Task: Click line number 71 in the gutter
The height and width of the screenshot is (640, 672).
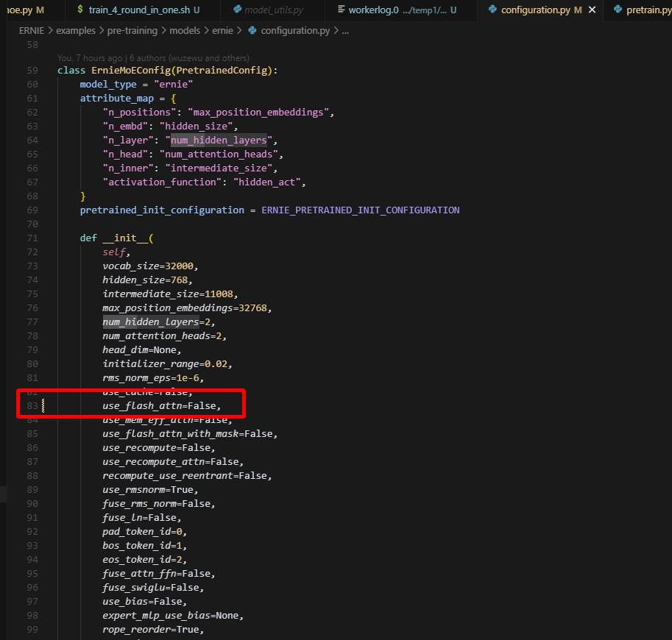Action: click(x=32, y=238)
